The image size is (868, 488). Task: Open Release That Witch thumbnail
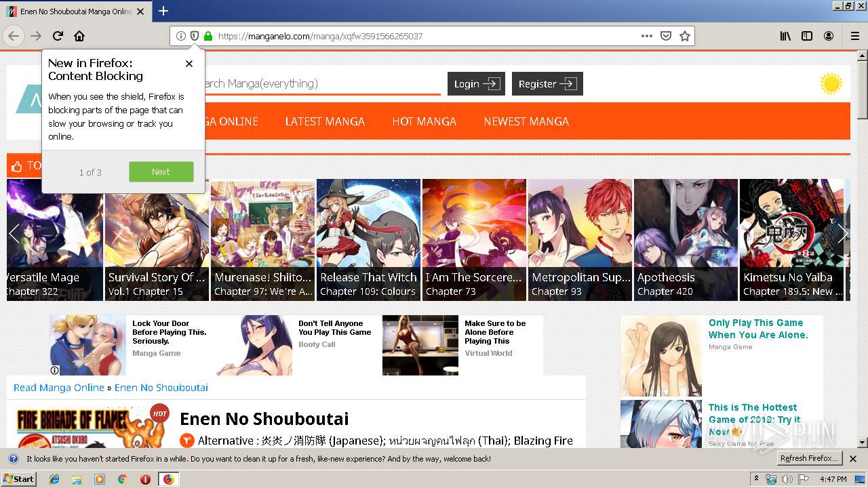click(x=369, y=239)
